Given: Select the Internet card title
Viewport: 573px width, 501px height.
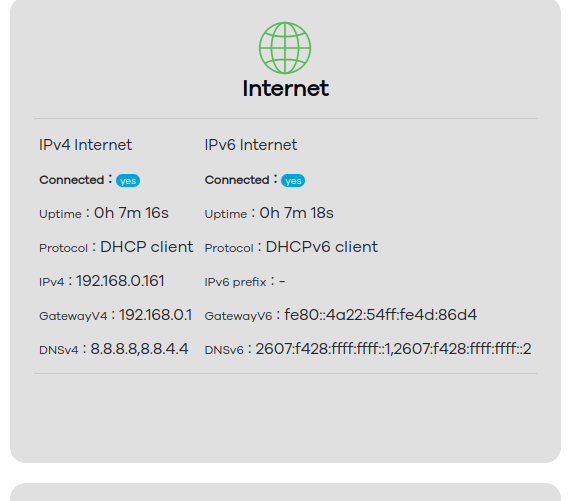Looking at the screenshot, I should pyautogui.click(x=286, y=88).
